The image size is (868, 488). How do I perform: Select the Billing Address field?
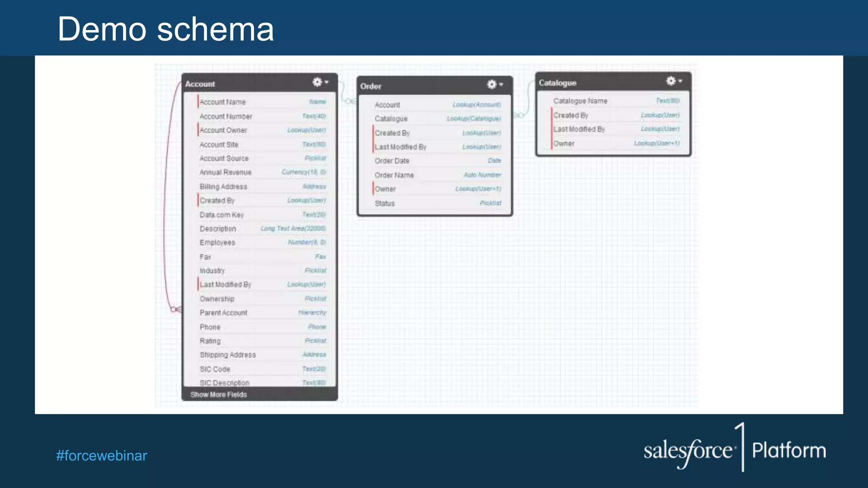(x=262, y=186)
